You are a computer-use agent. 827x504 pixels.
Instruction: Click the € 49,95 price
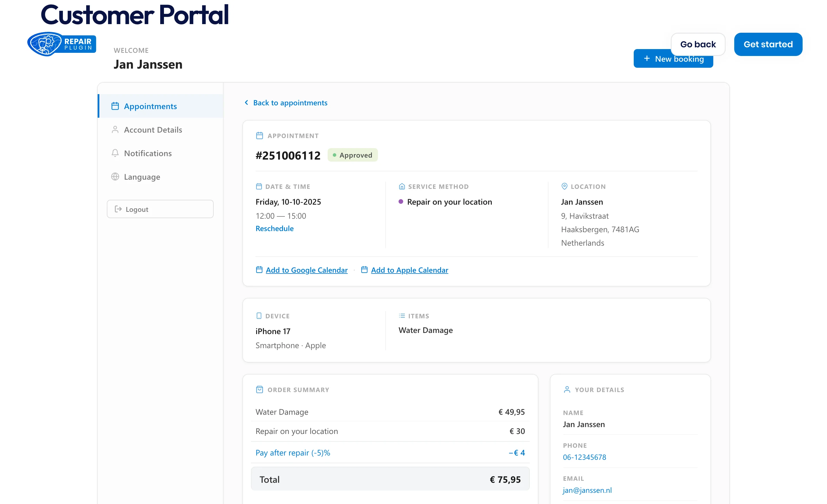511,412
